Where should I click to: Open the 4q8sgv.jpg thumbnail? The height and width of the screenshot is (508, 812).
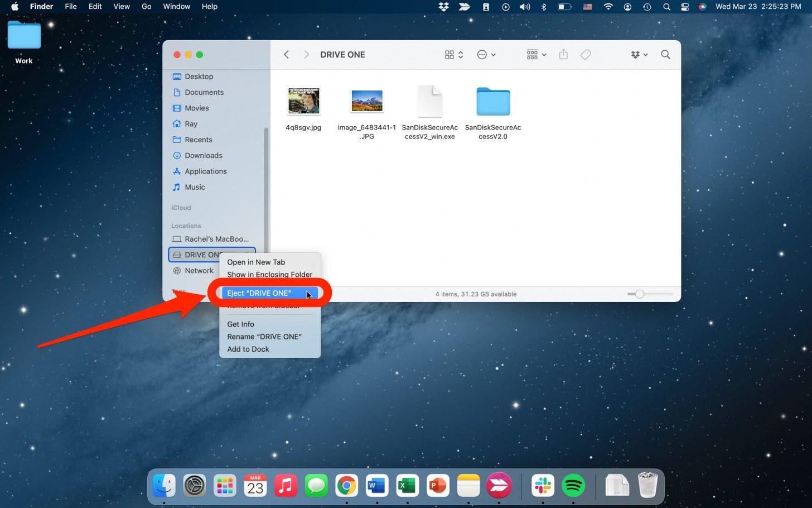[x=303, y=101]
